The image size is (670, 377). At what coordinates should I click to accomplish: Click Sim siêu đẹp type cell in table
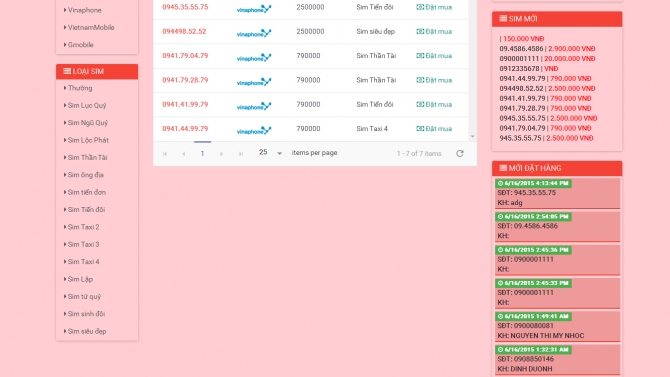[x=376, y=32]
